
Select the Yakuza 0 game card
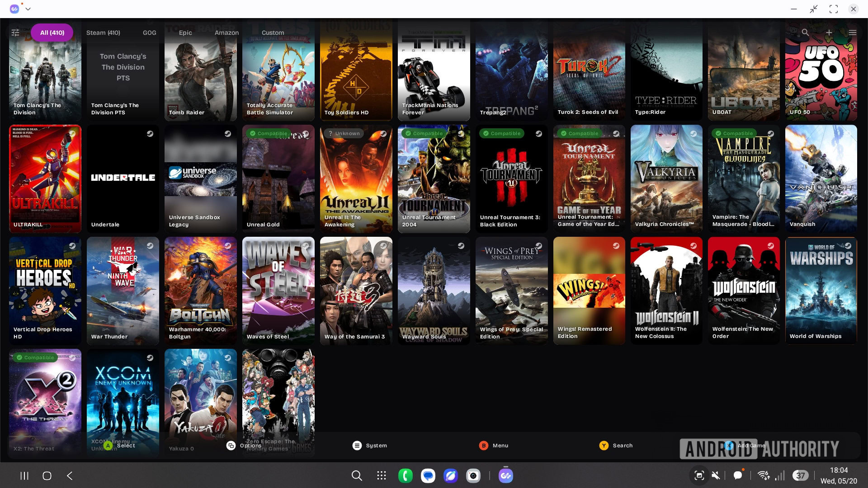click(x=201, y=403)
